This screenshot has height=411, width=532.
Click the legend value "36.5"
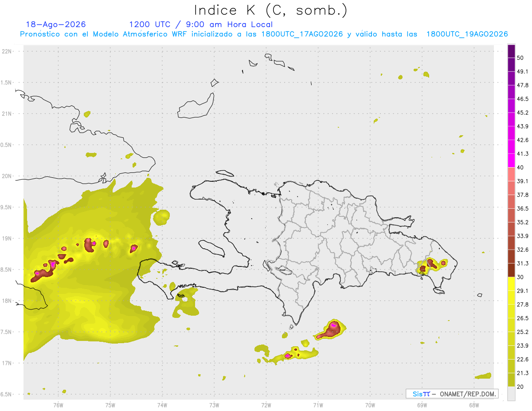point(523,209)
